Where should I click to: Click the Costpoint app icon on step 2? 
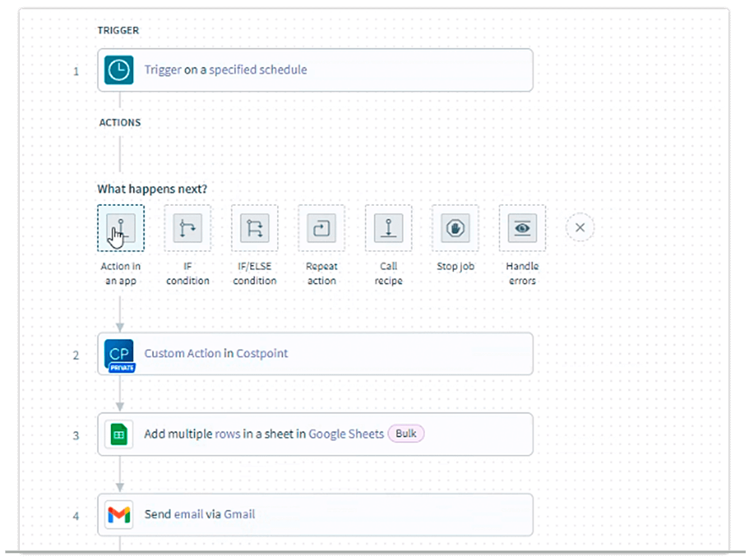(x=118, y=354)
